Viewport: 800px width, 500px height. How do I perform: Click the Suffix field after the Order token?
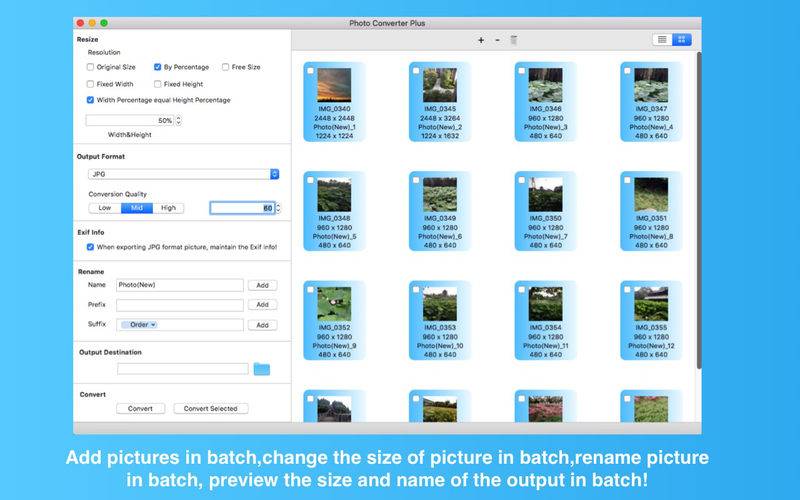pos(200,324)
